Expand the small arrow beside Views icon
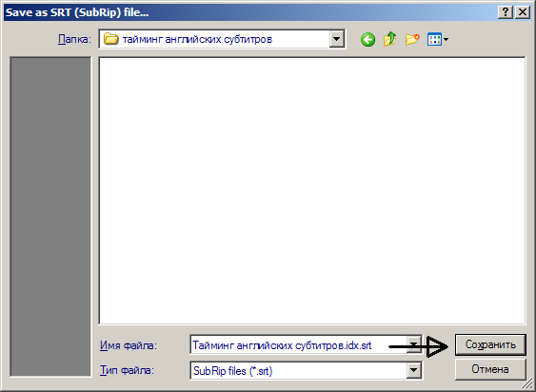Screen dimensions: 536x392 tap(446, 40)
